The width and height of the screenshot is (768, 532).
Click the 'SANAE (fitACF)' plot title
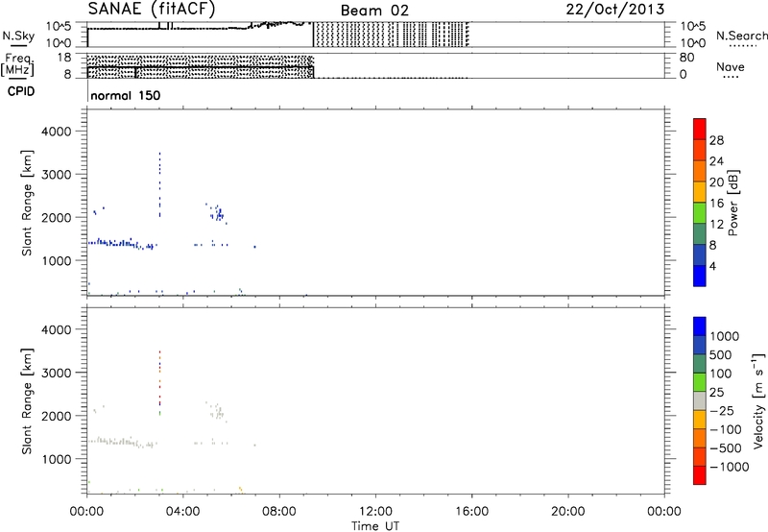tap(152, 9)
